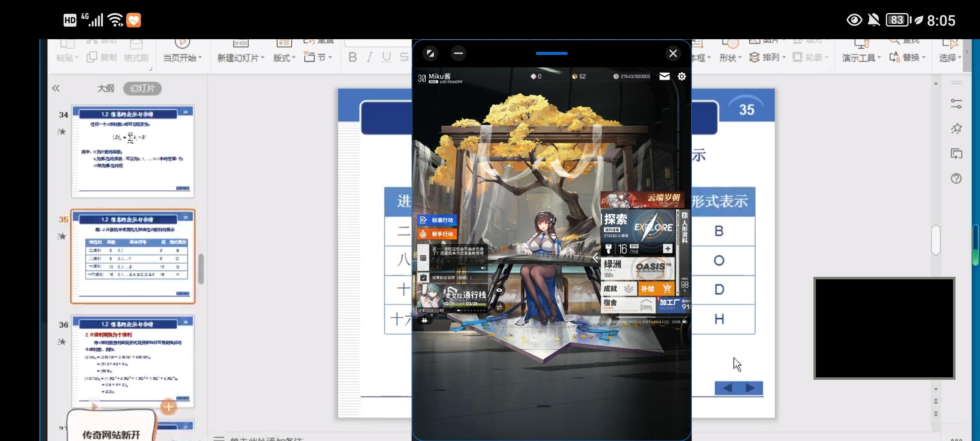The image size is (980, 441).
Task: Go to next slide with the right arrow
Action: click(751, 388)
